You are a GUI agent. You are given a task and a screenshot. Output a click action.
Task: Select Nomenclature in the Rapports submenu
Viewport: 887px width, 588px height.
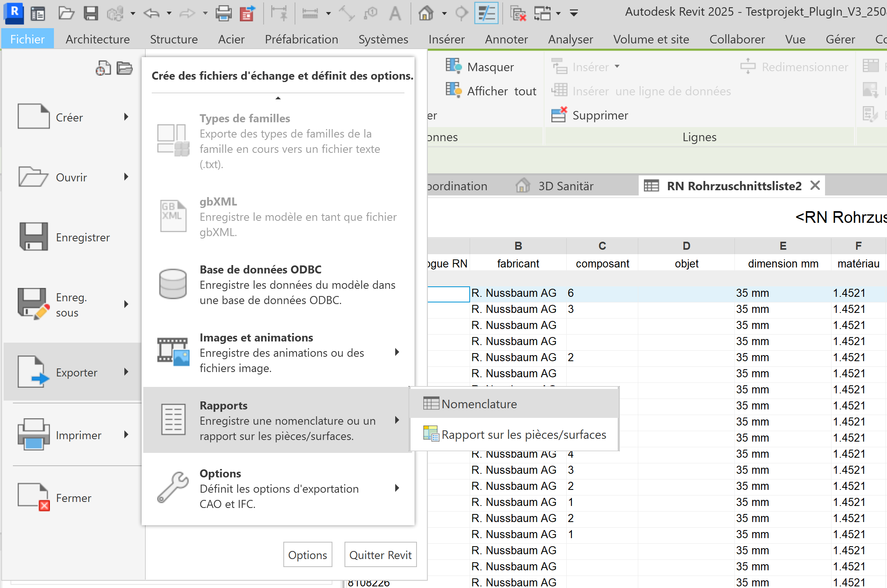coord(479,404)
